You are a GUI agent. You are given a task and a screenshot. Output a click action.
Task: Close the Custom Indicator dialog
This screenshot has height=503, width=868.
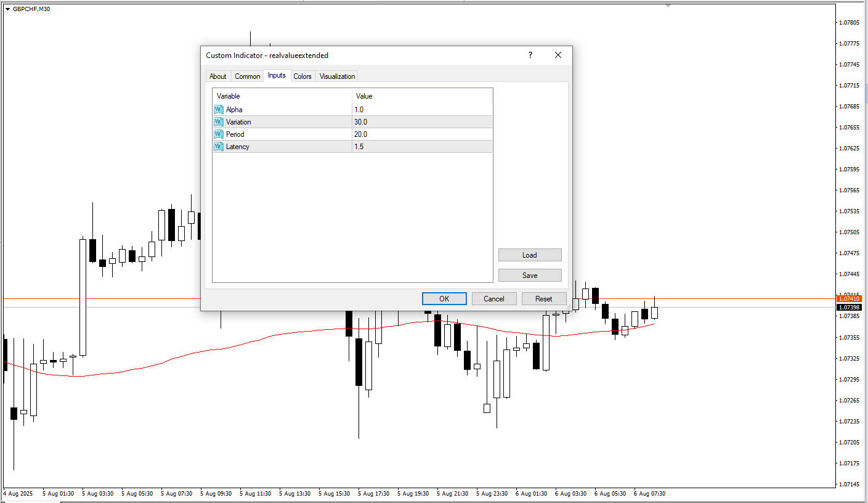pos(558,55)
